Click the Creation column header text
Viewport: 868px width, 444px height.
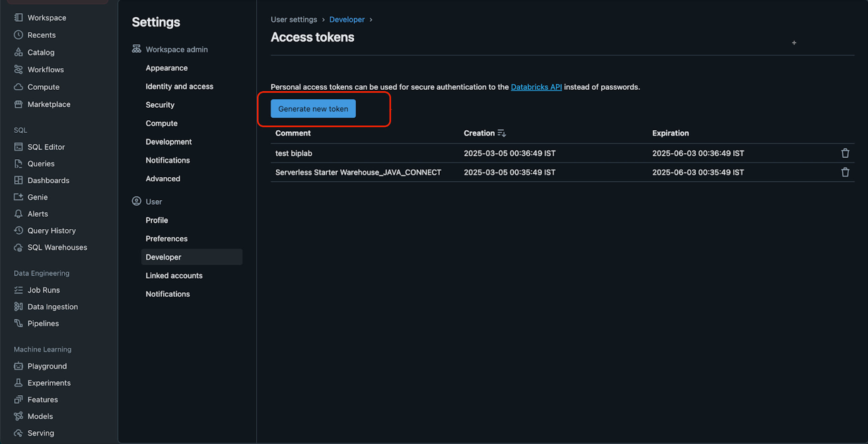click(x=479, y=133)
